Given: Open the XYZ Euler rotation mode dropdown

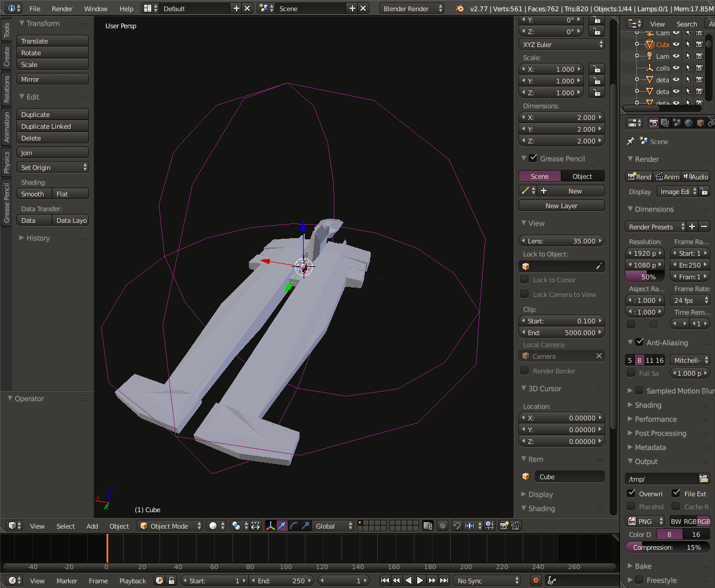Looking at the screenshot, I should [x=561, y=45].
